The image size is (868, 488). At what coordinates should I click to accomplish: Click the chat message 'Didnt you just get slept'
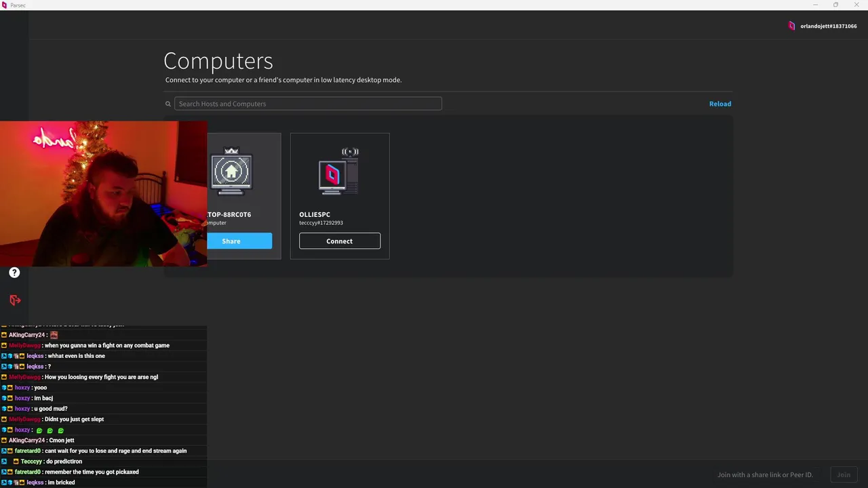(x=75, y=420)
